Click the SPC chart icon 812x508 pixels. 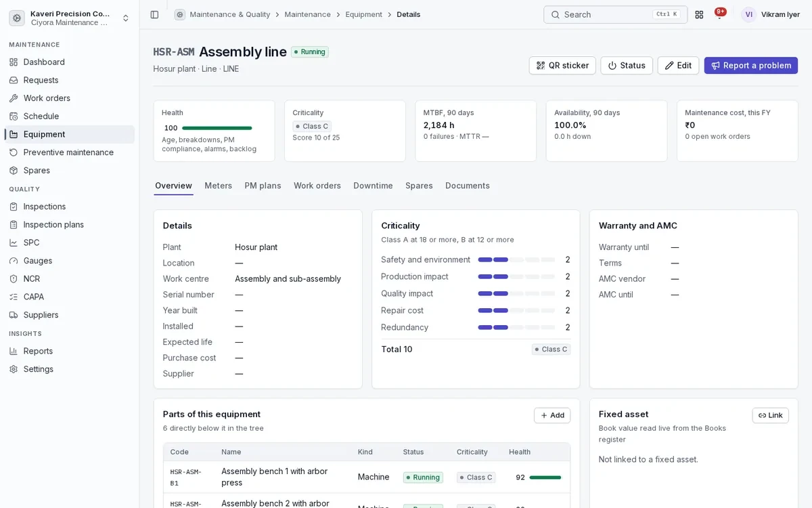click(14, 242)
